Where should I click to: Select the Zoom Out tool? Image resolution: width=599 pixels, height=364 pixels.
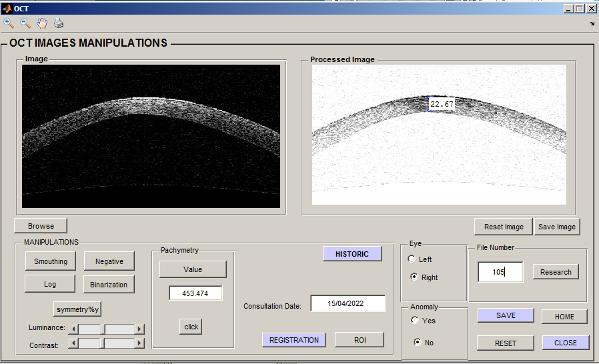pyautogui.click(x=25, y=23)
